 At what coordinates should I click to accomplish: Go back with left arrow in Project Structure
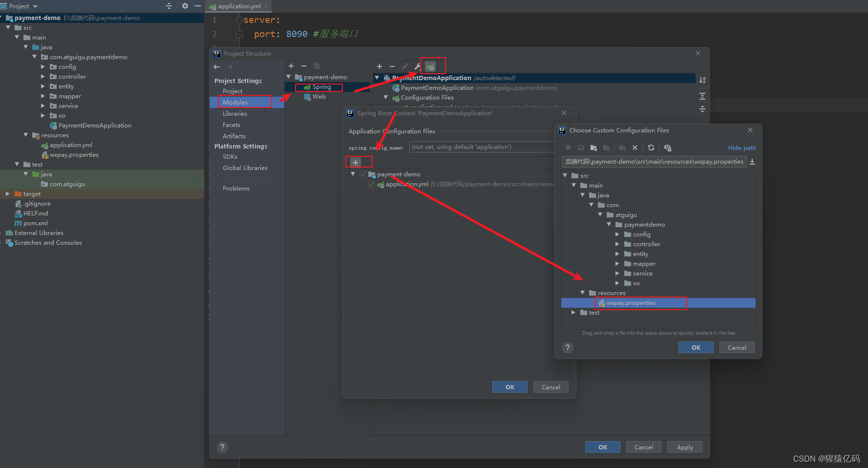click(217, 67)
